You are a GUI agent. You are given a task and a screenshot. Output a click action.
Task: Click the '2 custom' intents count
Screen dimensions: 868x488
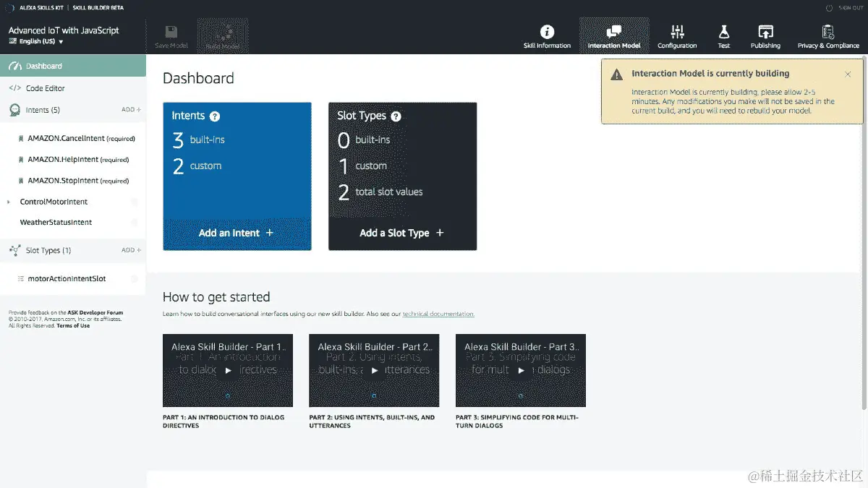(197, 166)
